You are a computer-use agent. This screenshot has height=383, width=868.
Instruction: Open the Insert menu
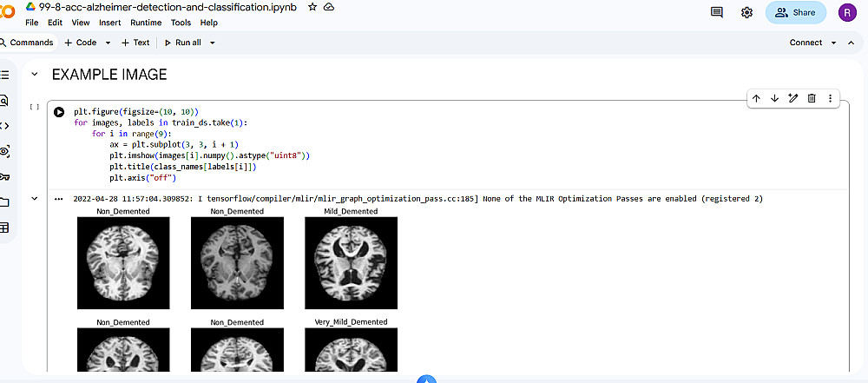tap(110, 23)
